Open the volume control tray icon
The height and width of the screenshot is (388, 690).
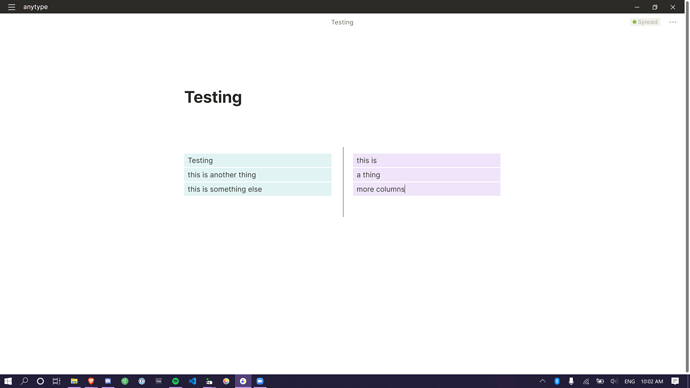(614, 381)
